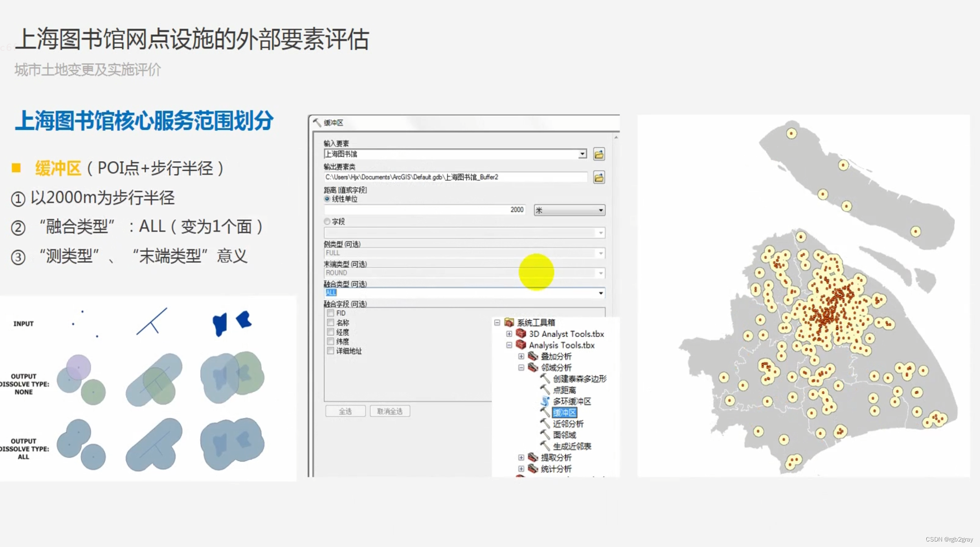Click the 叠加分析 toolset icon

coord(533,356)
